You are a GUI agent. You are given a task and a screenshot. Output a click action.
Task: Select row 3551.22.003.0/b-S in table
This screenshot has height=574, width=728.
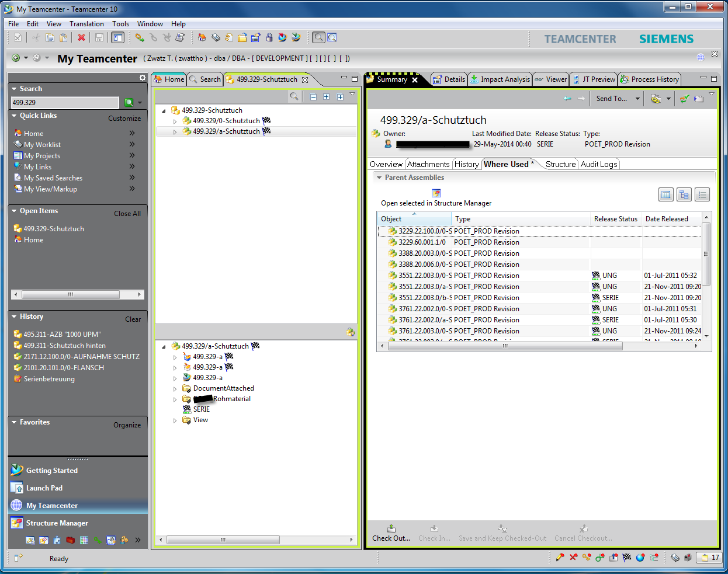pyautogui.click(x=539, y=298)
